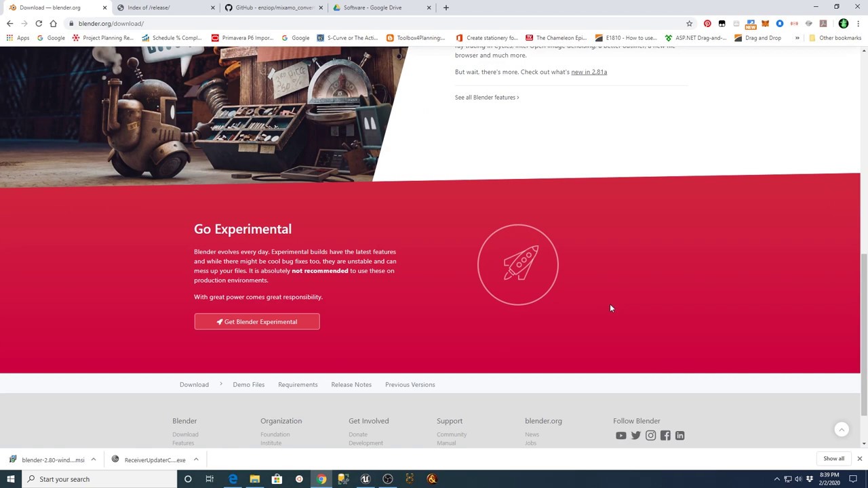The height and width of the screenshot is (488, 868).
Task: Reload the page
Action: [x=39, y=23]
